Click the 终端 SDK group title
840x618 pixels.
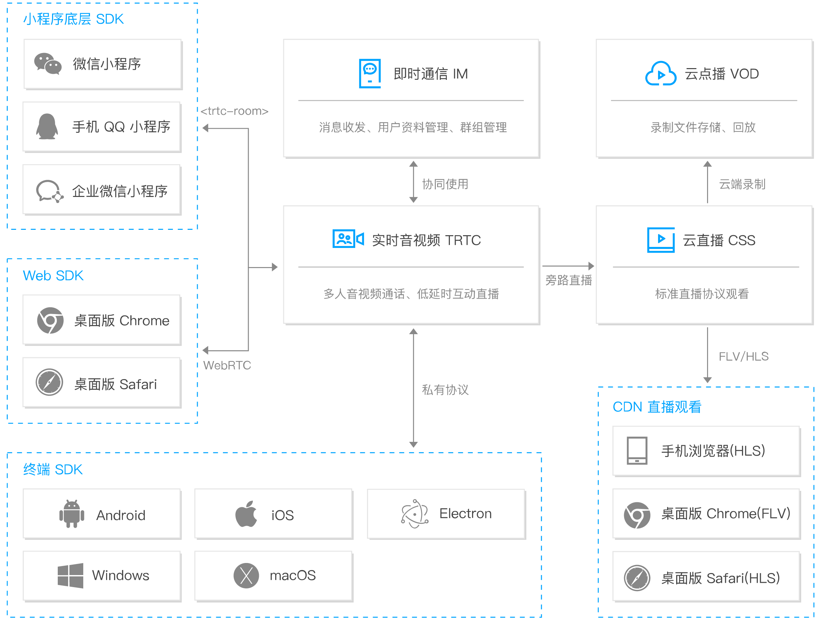point(53,469)
